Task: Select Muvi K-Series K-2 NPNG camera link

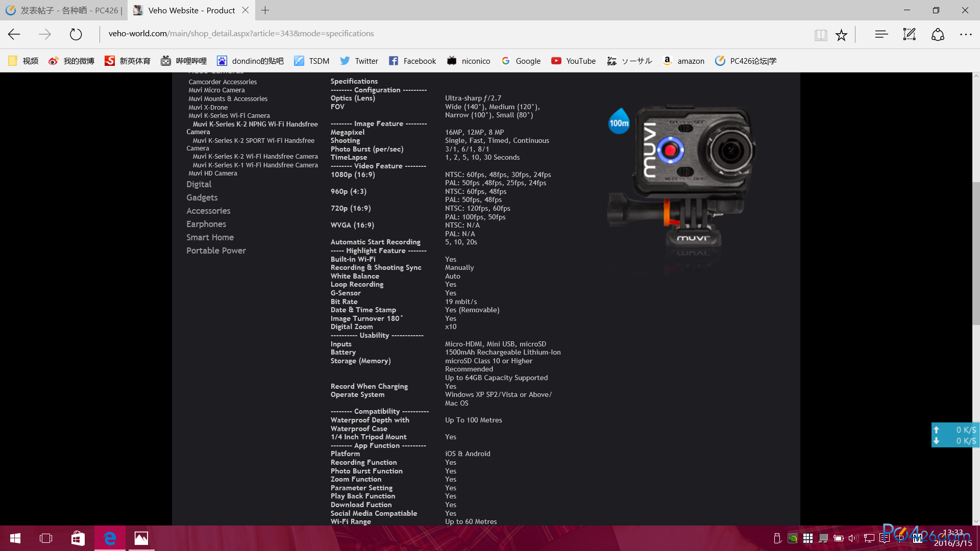Action: click(252, 128)
